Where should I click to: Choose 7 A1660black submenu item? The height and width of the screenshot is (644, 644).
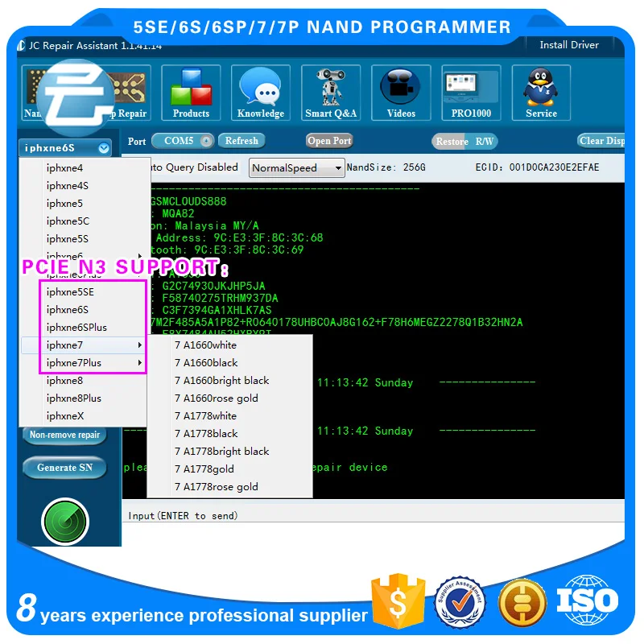click(230, 363)
